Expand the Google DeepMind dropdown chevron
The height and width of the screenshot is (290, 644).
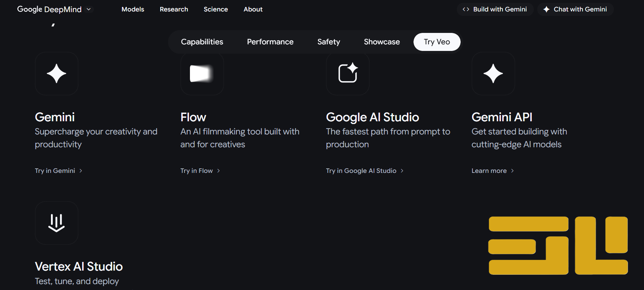point(89,9)
